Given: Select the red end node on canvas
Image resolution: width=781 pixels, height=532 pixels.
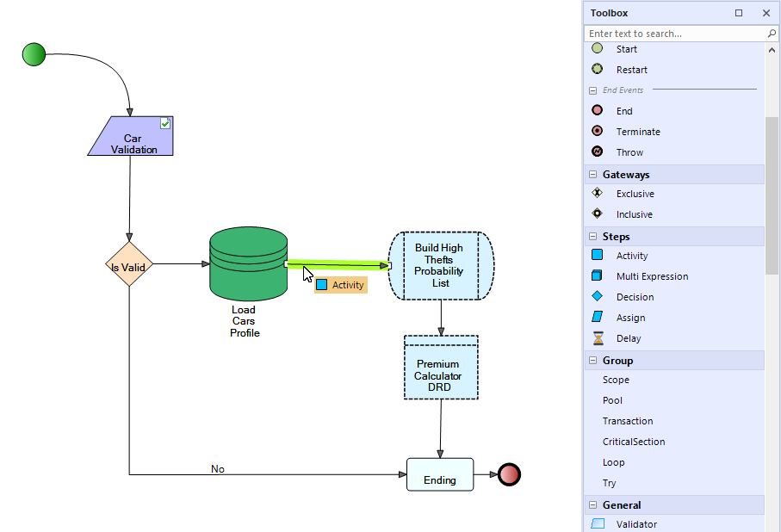Looking at the screenshot, I should coord(509,474).
